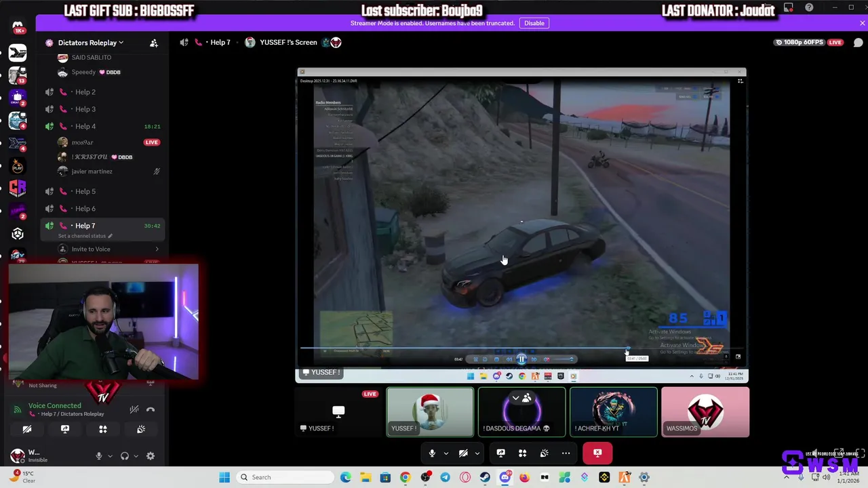868x488 pixels.
Task: Open Microsoft Edge from the taskbar
Action: click(x=346, y=477)
